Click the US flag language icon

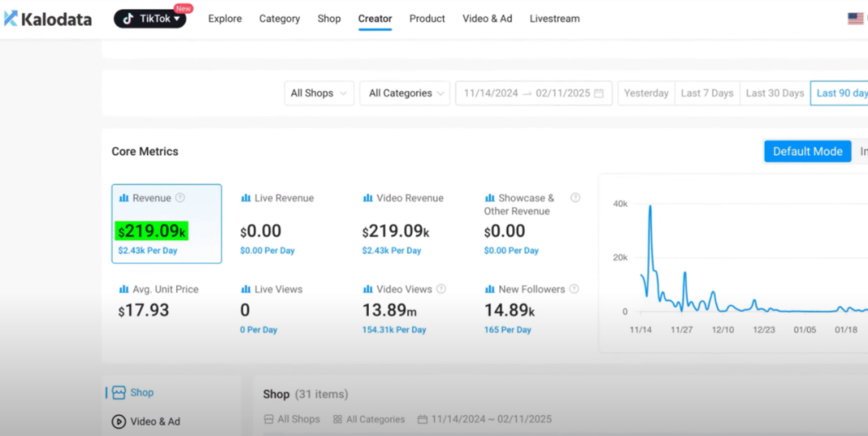(855, 18)
